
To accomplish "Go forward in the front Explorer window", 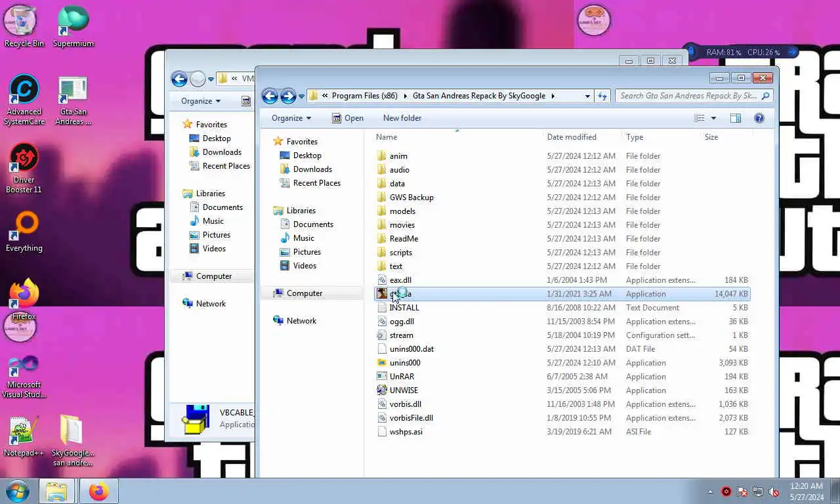I will tap(288, 96).
